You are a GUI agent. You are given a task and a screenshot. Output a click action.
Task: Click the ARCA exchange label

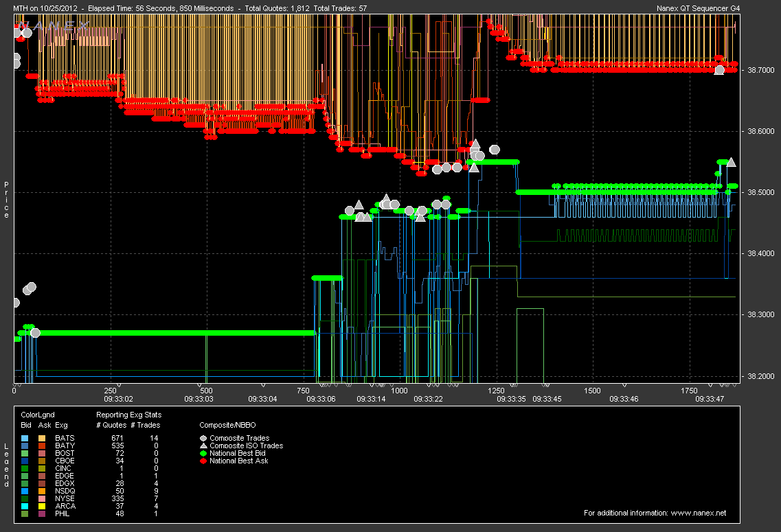tap(65, 506)
